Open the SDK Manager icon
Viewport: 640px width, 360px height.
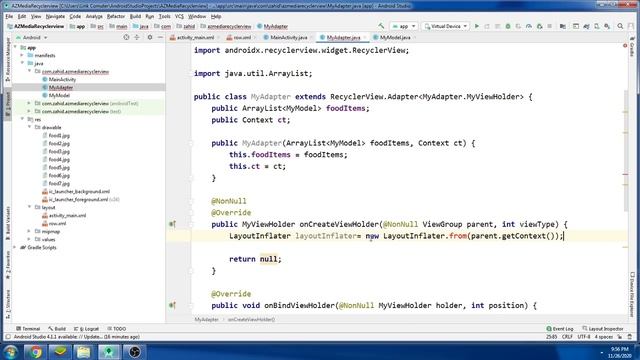[x=607, y=26]
